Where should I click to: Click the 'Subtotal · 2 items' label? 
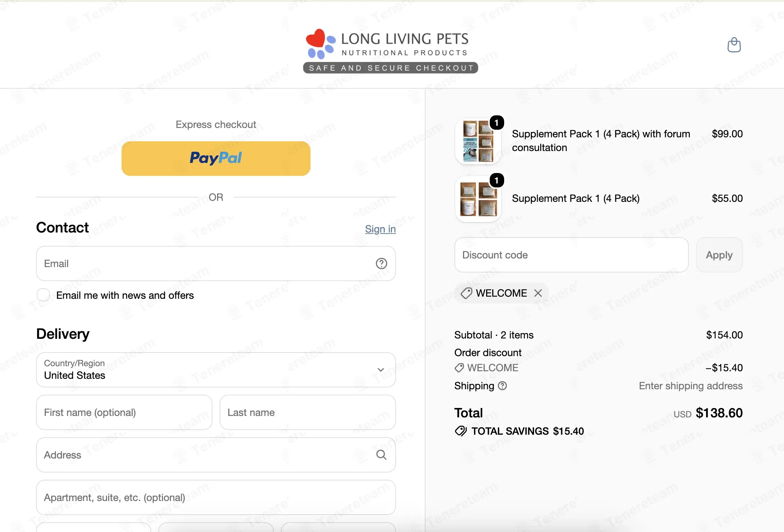click(x=494, y=335)
